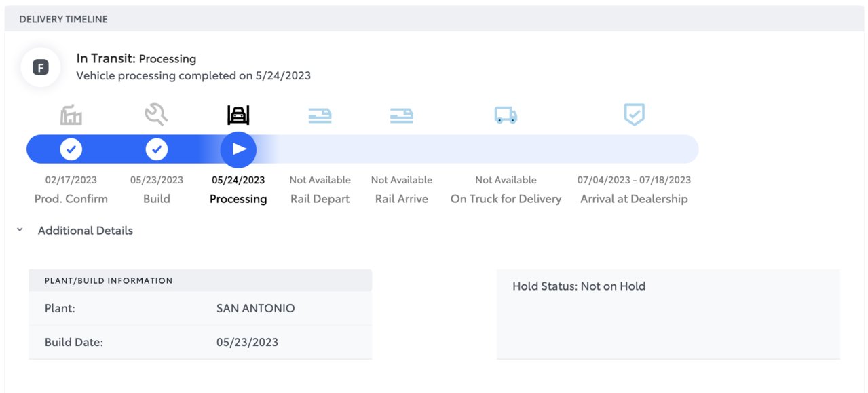The image size is (868, 393).
Task: Click the Arrival at Dealership date range
Action: pos(634,180)
